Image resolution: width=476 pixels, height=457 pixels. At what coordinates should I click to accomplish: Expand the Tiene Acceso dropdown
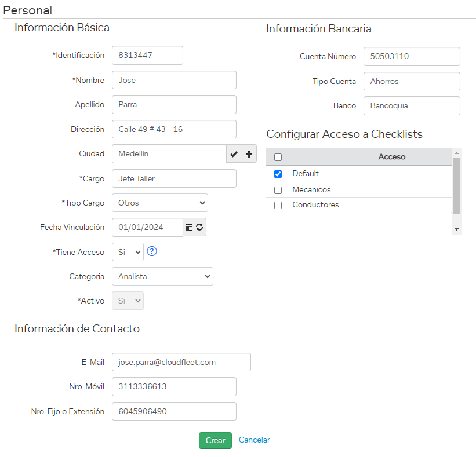tap(128, 252)
